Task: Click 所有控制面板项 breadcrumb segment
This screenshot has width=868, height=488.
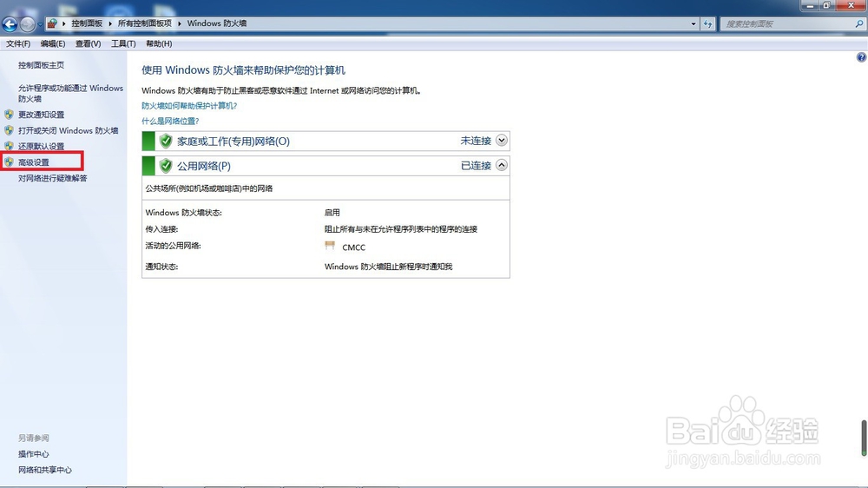Action: tap(144, 23)
